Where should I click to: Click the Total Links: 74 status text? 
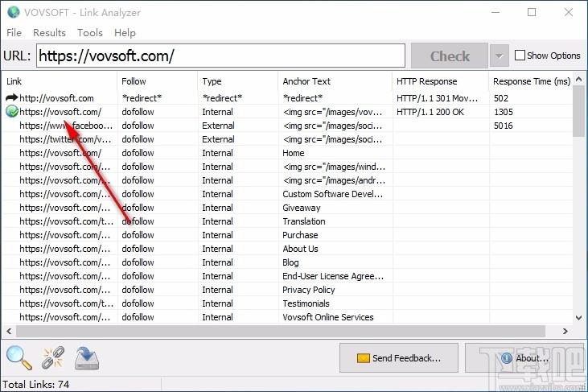tap(36, 385)
